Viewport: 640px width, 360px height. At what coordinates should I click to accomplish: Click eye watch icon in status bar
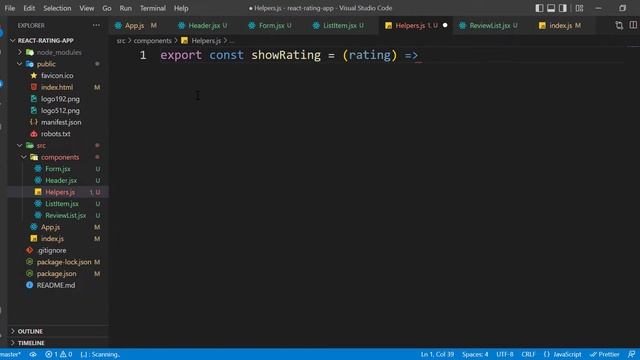33,354
